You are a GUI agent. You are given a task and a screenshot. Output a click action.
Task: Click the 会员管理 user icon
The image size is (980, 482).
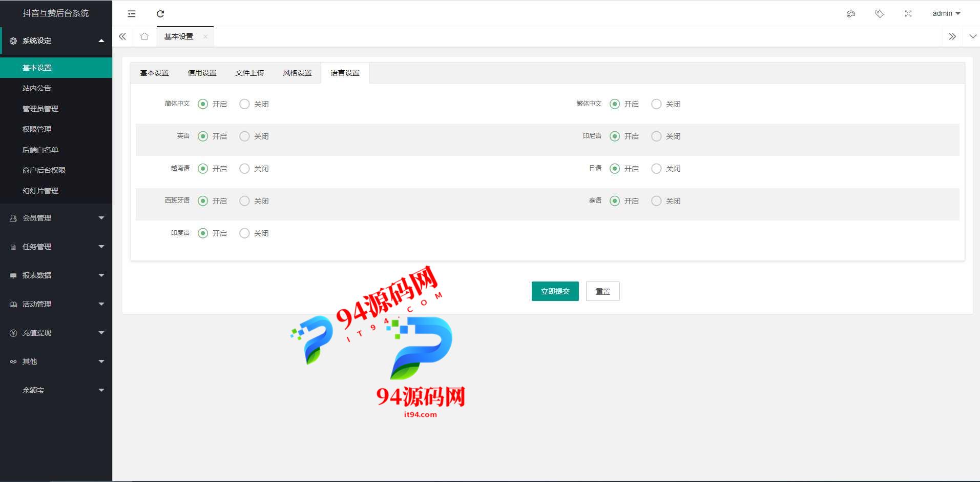tap(13, 218)
